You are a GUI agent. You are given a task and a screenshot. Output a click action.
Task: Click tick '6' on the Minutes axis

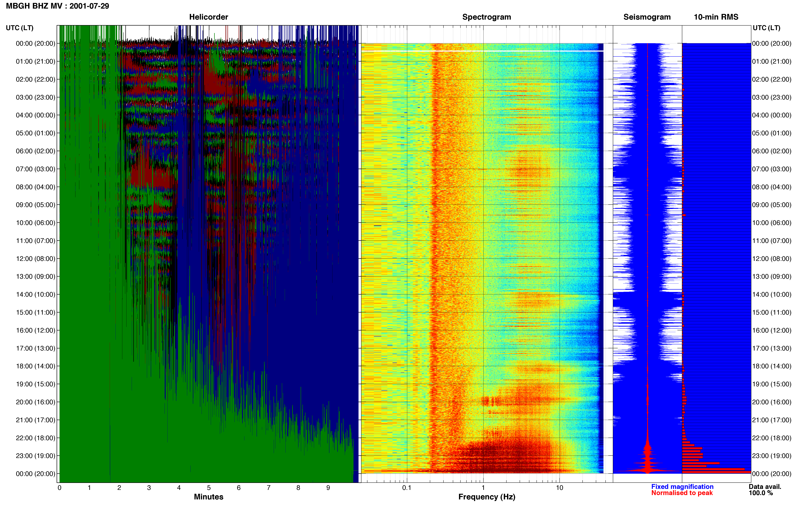(x=239, y=488)
